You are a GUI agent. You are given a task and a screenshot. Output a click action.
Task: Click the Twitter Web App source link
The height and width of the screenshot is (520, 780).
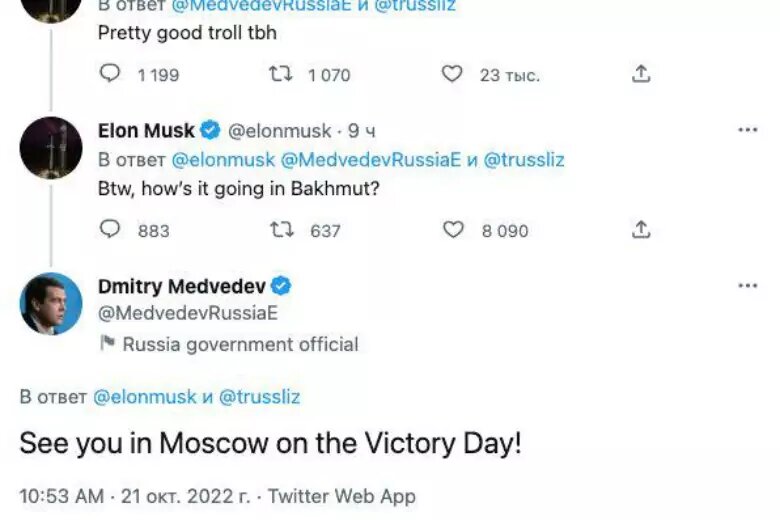click(341, 496)
